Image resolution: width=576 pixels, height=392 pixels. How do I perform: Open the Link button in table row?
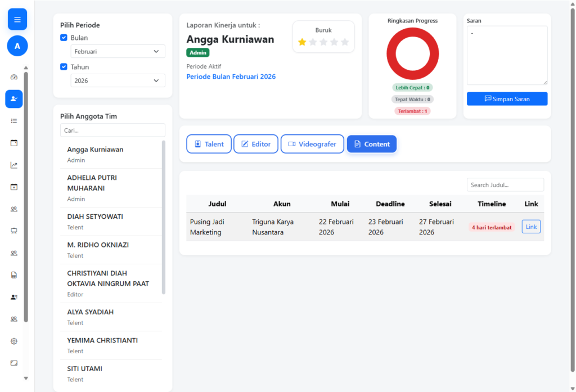(531, 227)
